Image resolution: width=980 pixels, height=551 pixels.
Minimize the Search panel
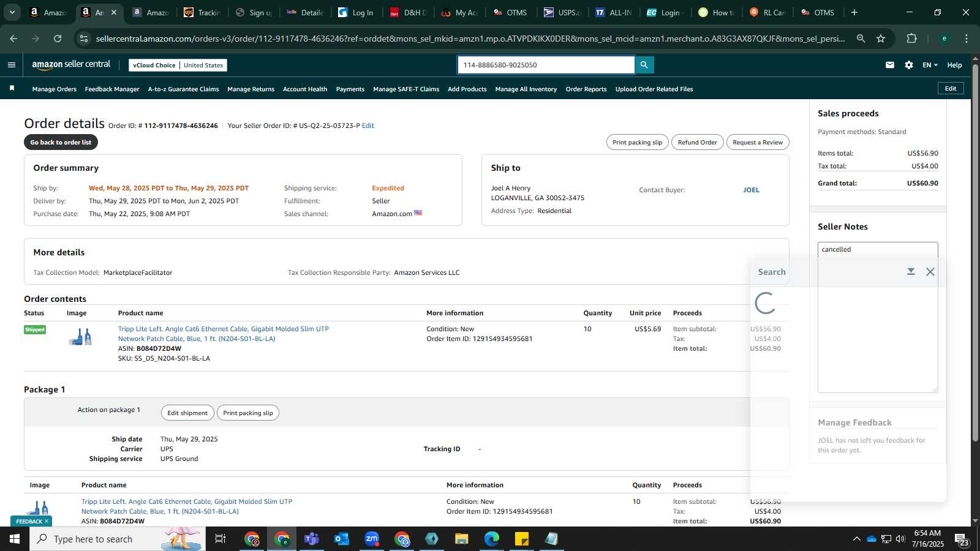[911, 272]
